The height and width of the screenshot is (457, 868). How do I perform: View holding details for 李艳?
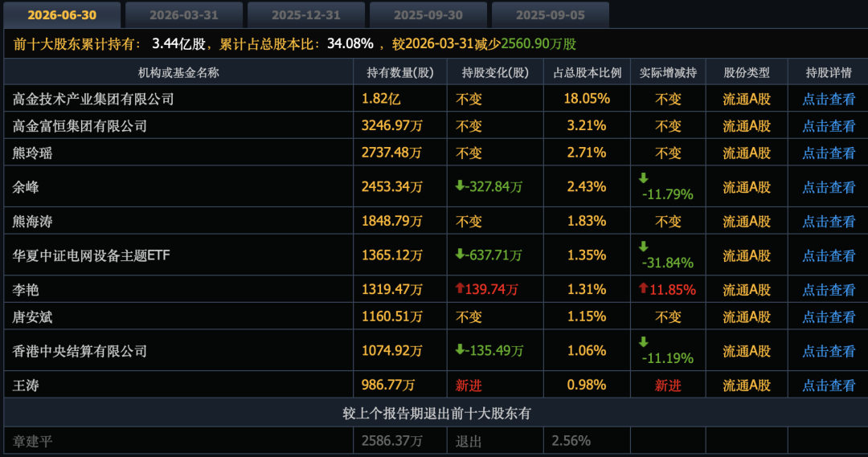(829, 290)
